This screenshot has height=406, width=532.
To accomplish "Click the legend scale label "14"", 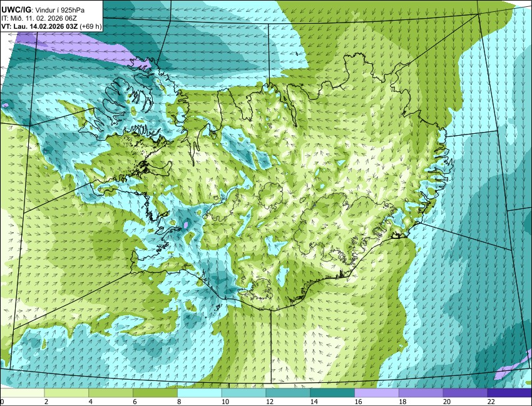I will 314,402.
